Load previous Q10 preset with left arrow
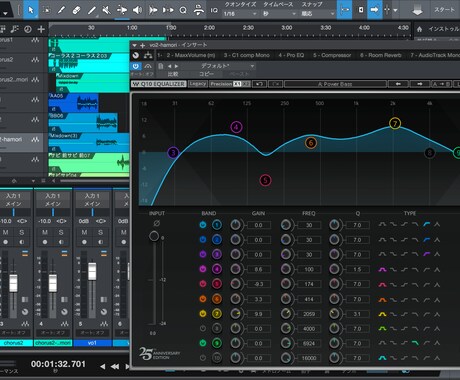This screenshot has width=460, height=380. pyautogui.click(x=398, y=84)
